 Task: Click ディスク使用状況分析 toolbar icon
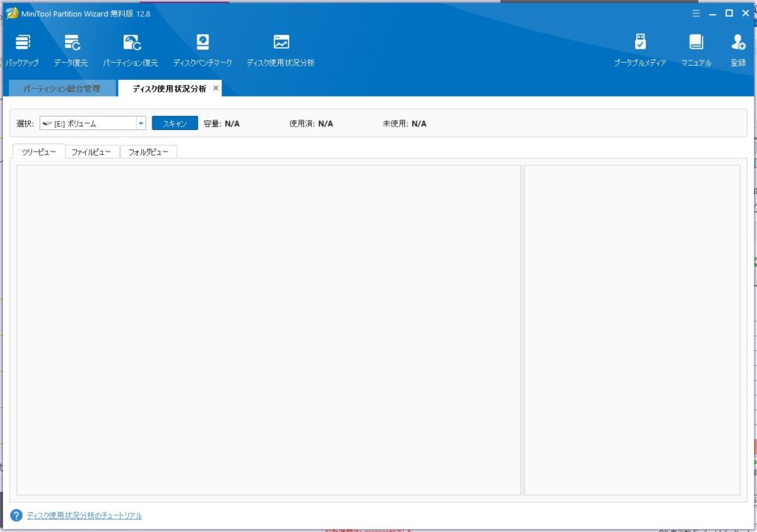point(281,43)
